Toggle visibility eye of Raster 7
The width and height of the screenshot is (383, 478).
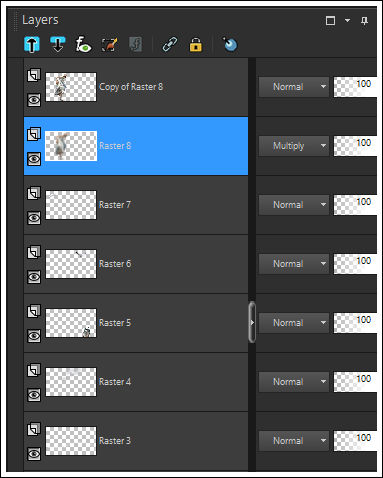point(34,218)
